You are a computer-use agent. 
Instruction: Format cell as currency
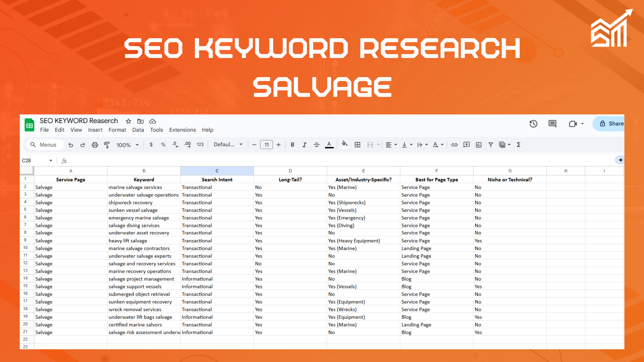click(151, 144)
